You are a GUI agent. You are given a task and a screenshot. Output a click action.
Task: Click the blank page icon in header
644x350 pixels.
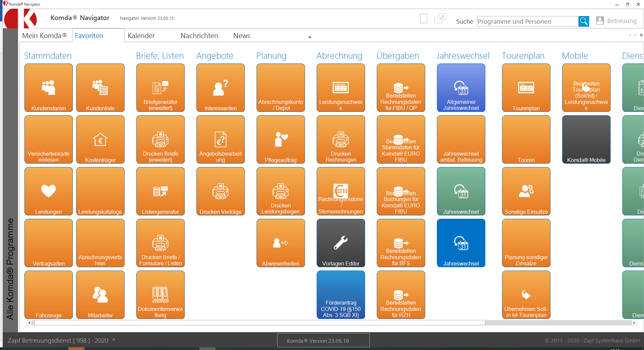424,18
